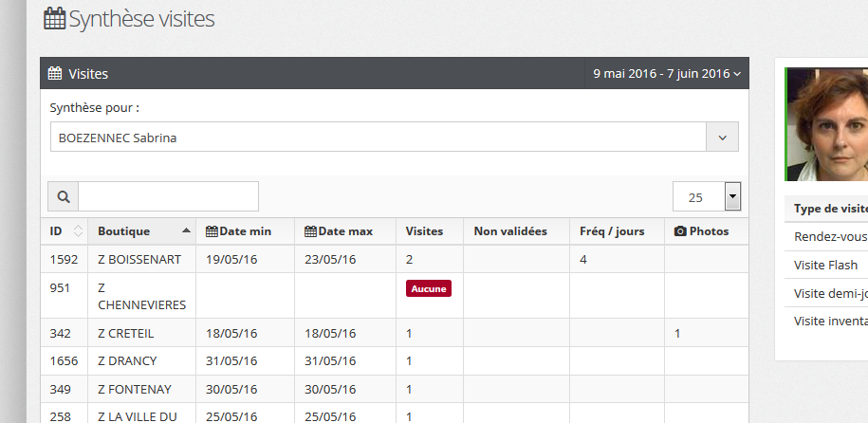Click photo count for Z CRETEIL
This screenshot has width=868, height=423.
point(677,333)
